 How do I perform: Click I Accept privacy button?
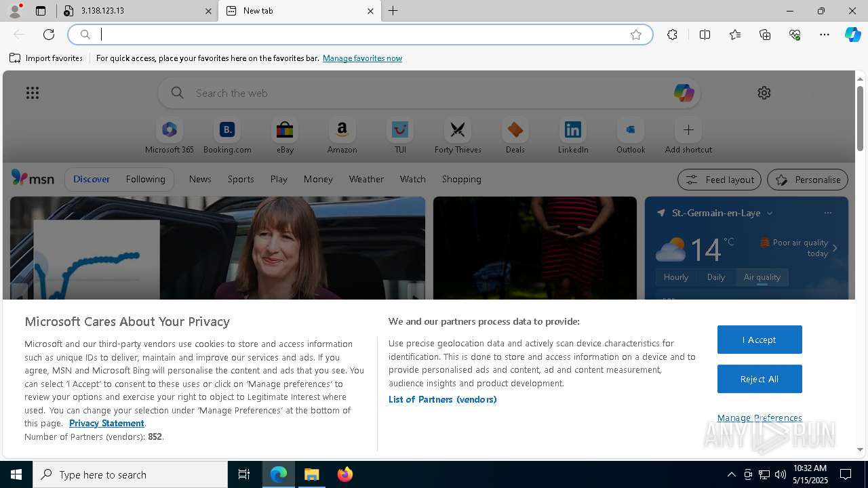coord(759,340)
